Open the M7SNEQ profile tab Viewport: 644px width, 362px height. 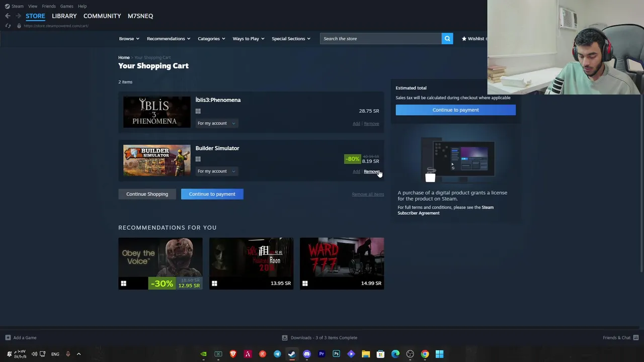[140, 16]
